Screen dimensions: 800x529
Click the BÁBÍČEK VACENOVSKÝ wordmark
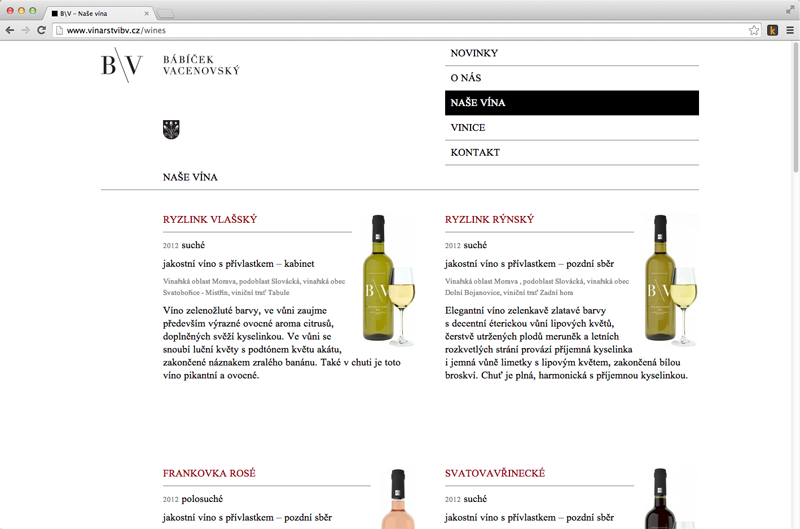coord(201,65)
